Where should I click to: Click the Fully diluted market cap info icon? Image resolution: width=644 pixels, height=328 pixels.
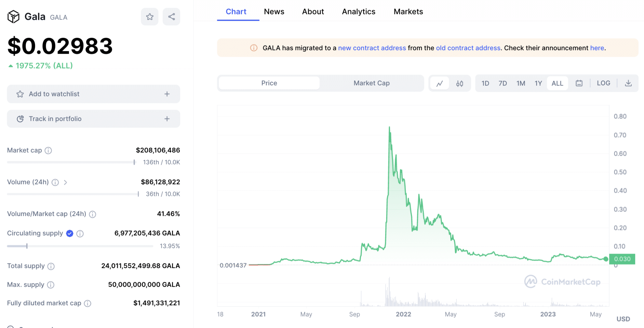click(87, 303)
